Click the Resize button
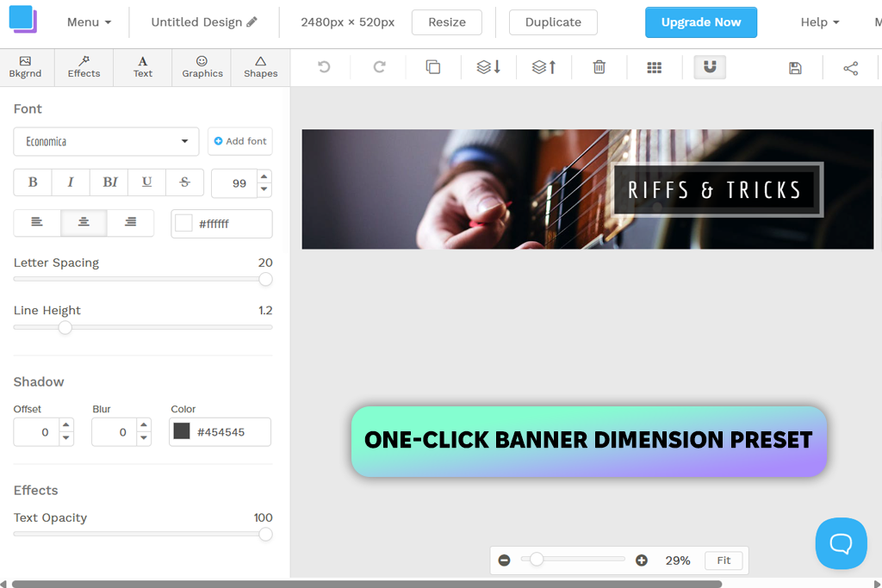The width and height of the screenshot is (882, 588). click(447, 22)
